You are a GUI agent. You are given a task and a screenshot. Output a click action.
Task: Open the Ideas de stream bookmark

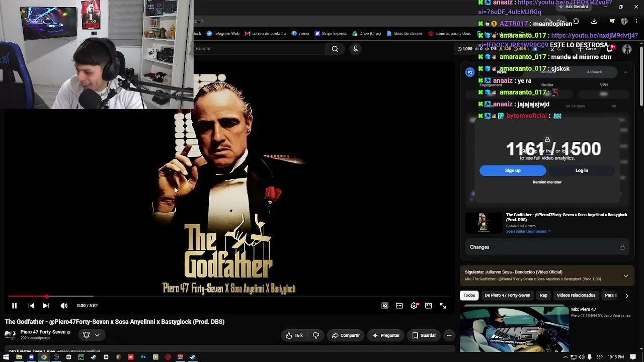tap(405, 34)
